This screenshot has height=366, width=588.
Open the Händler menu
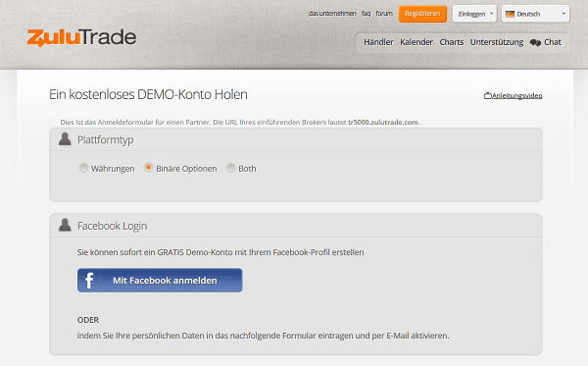tap(378, 42)
